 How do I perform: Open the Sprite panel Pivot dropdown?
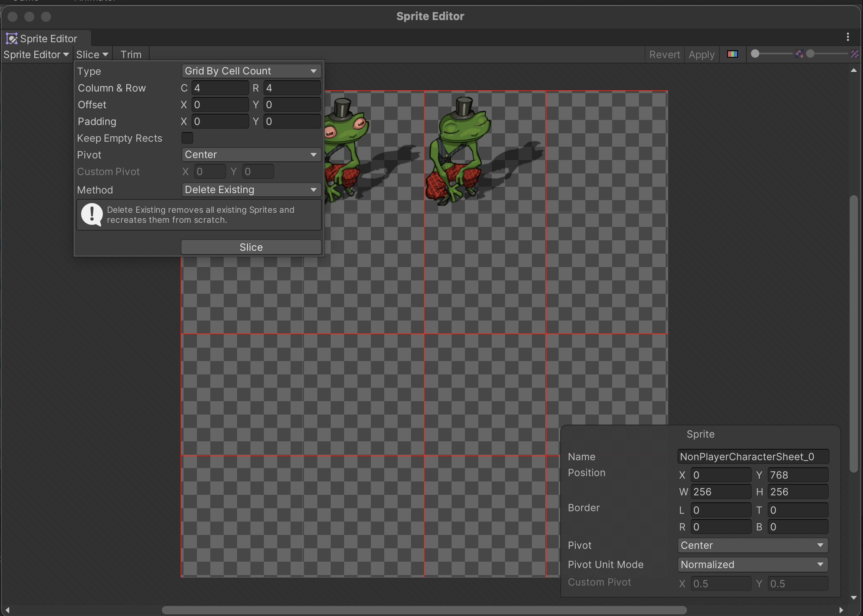tap(752, 545)
